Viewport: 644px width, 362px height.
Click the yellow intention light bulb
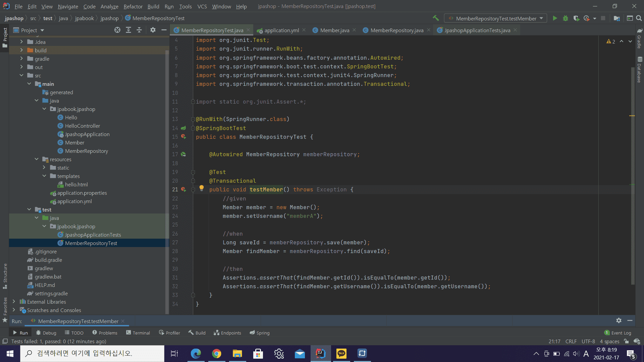coord(201,188)
